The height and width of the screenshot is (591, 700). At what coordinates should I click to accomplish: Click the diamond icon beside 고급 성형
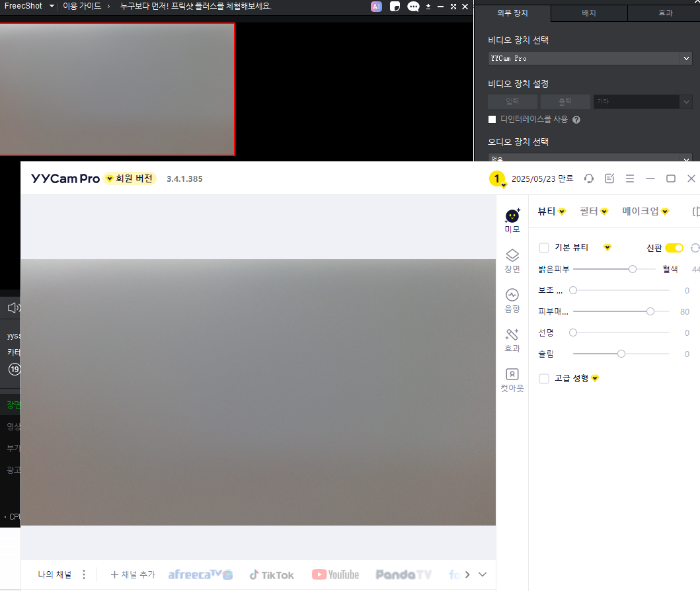click(x=595, y=379)
